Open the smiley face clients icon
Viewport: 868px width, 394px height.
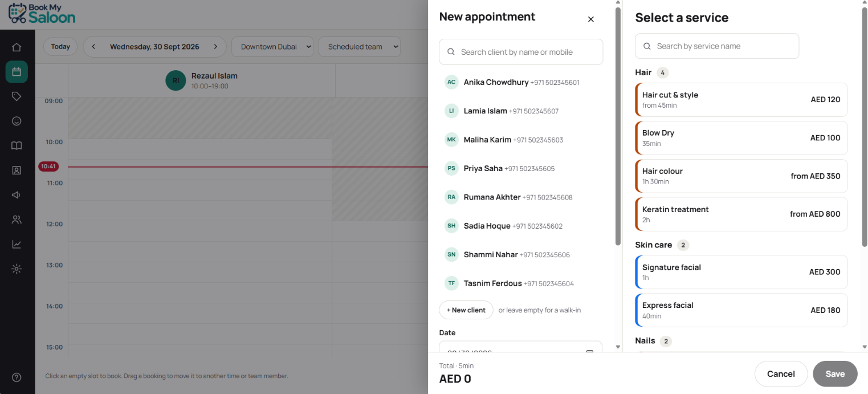pyautogui.click(x=17, y=121)
